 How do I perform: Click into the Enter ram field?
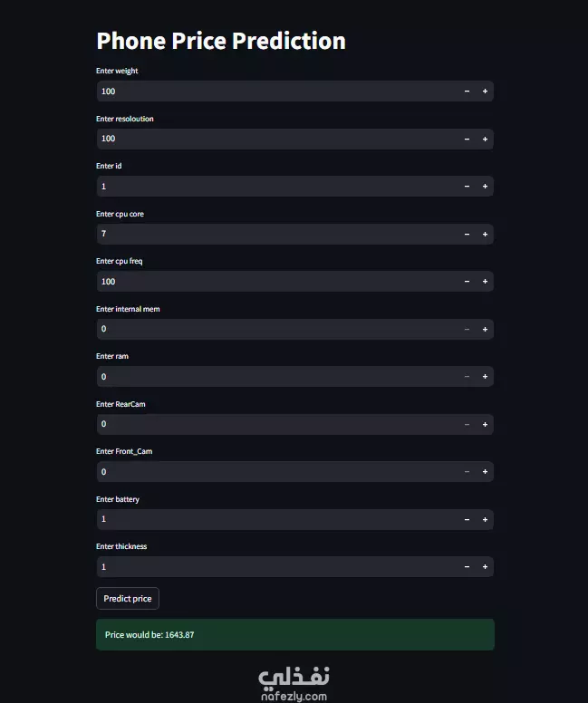pos(277,377)
